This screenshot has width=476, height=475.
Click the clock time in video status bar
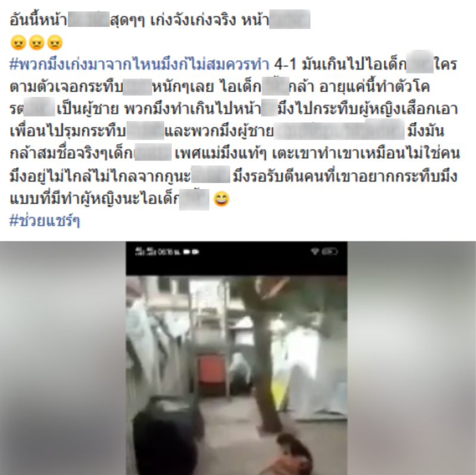click(x=169, y=251)
